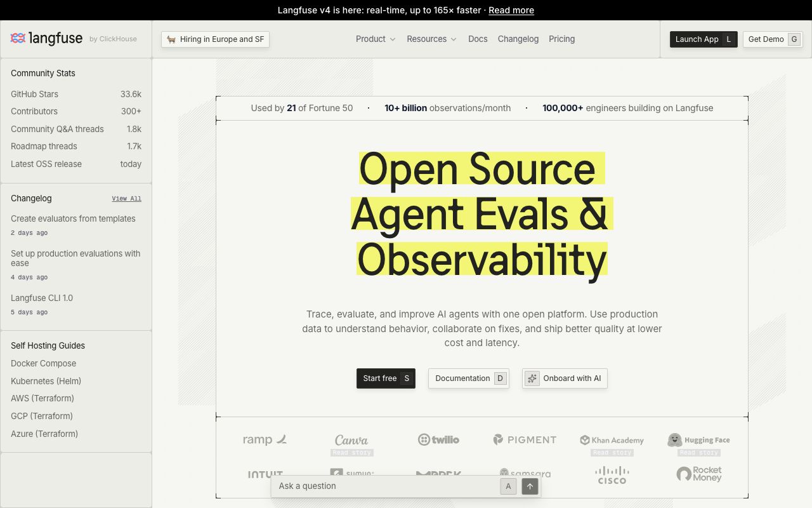Click the Self Hosting Guides heading
The image size is (812, 508).
click(48, 346)
